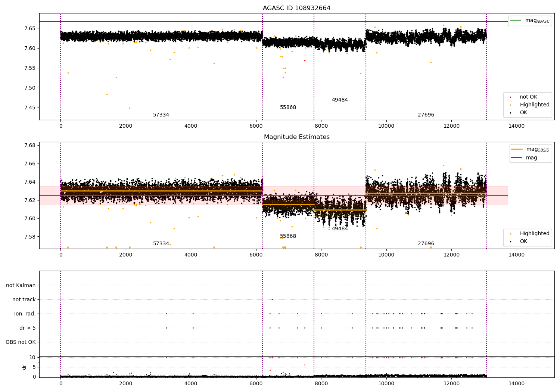Click the green mag AGASC legend line sample
560x392 pixels.
(516, 20)
